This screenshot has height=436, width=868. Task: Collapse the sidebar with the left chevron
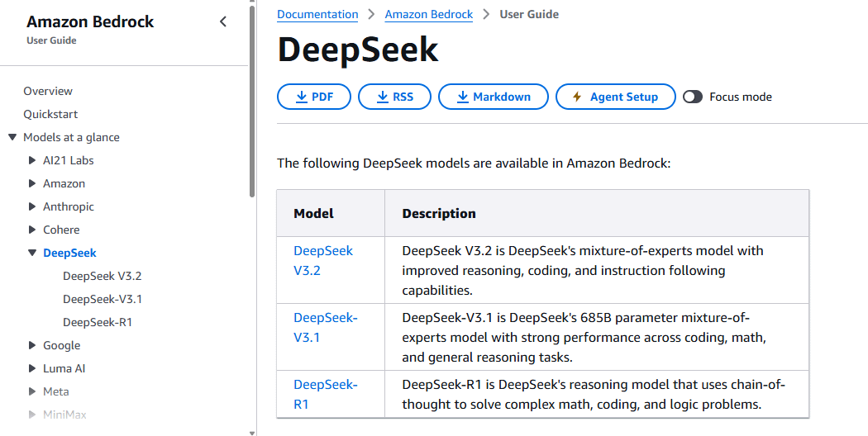[223, 21]
